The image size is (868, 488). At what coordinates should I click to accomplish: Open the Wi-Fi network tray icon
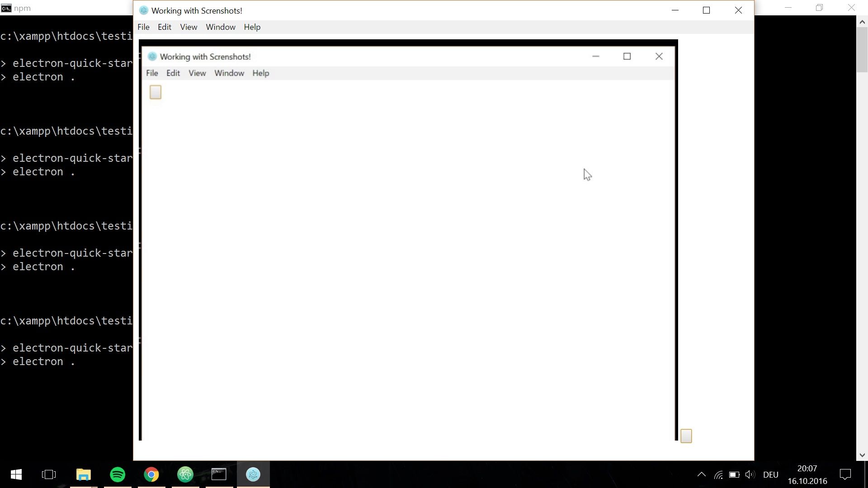(718, 474)
